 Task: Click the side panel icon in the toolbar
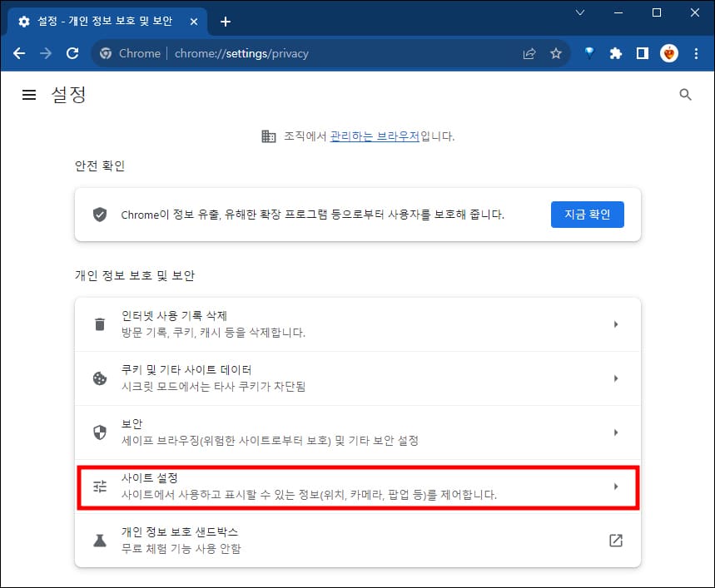(642, 52)
